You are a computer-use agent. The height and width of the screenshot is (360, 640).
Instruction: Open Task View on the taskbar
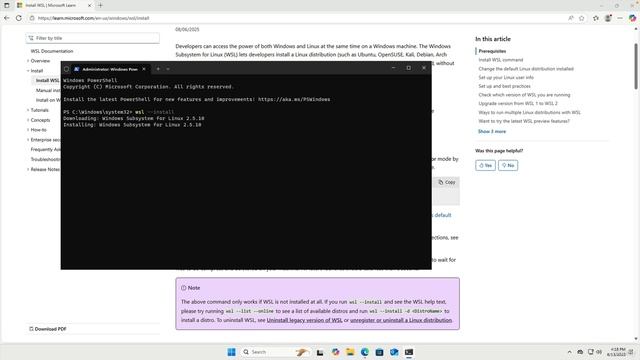tap(320, 352)
